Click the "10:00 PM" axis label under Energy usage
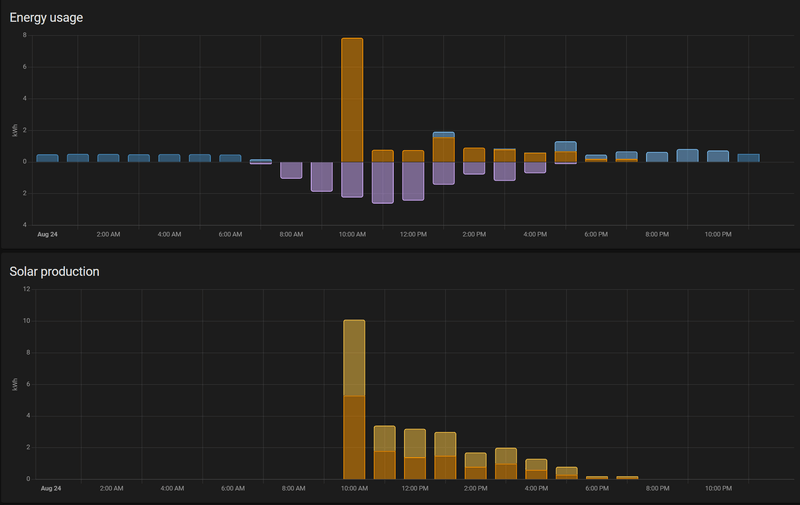Image resolution: width=800 pixels, height=505 pixels. (x=718, y=235)
